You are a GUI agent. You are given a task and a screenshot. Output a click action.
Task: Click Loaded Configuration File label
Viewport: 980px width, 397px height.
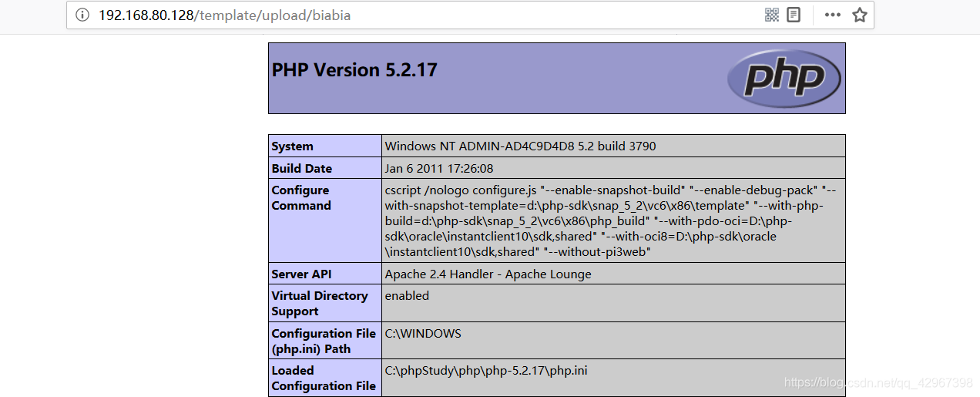tap(324, 378)
